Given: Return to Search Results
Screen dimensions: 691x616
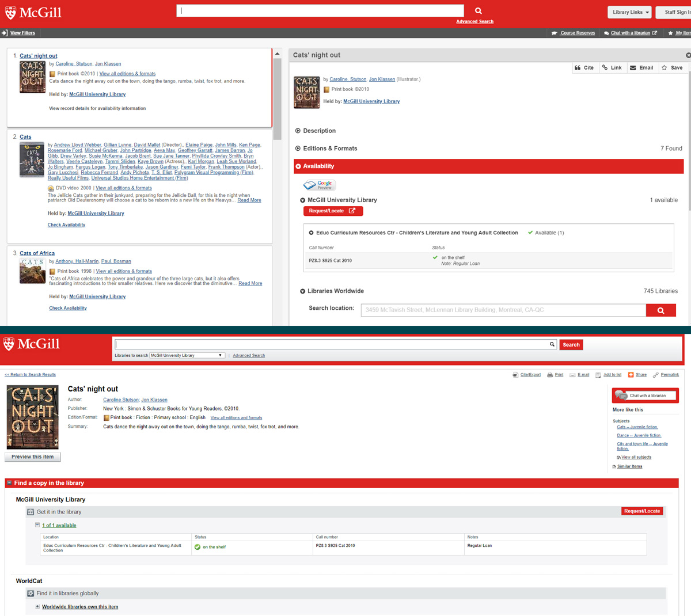Looking at the screenshot, I should click(31, 375).
